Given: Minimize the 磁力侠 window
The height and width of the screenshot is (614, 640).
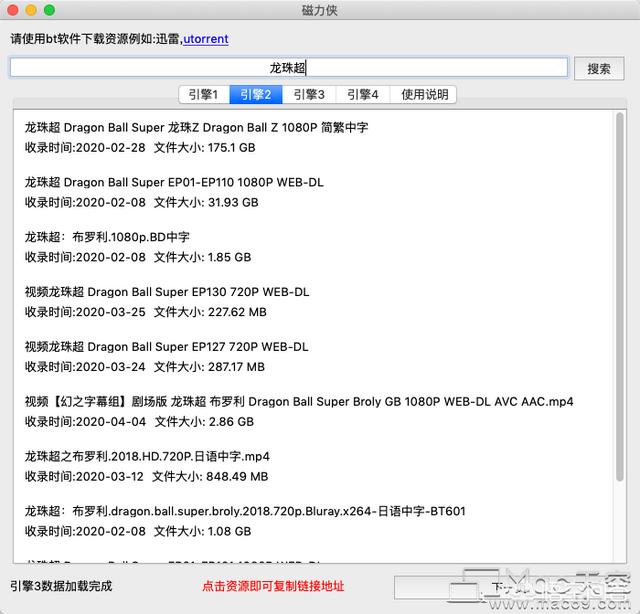Looking at the screenshot, I should coord(31,10).
